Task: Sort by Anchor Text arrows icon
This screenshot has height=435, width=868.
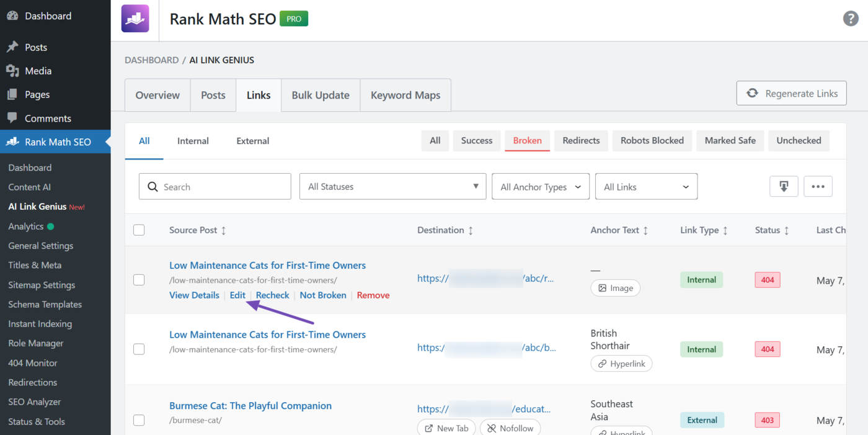Action: [645, 230]
